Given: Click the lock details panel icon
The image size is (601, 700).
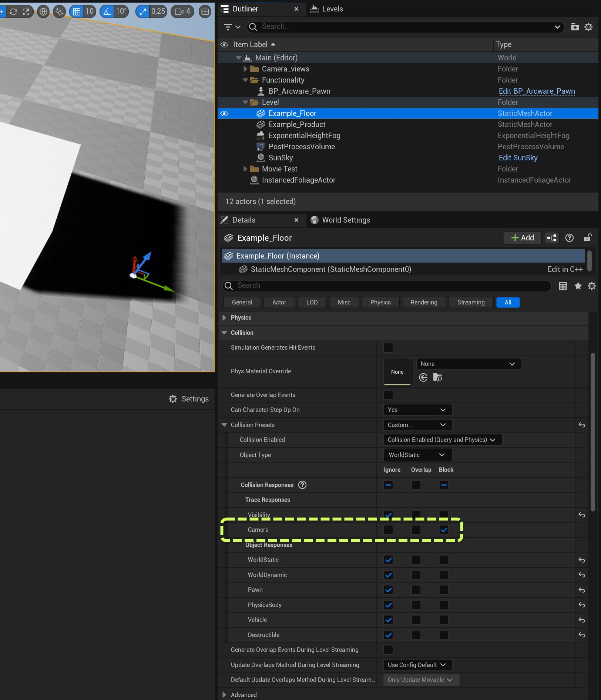Looking at the screenshot, I should click(587, 238).
